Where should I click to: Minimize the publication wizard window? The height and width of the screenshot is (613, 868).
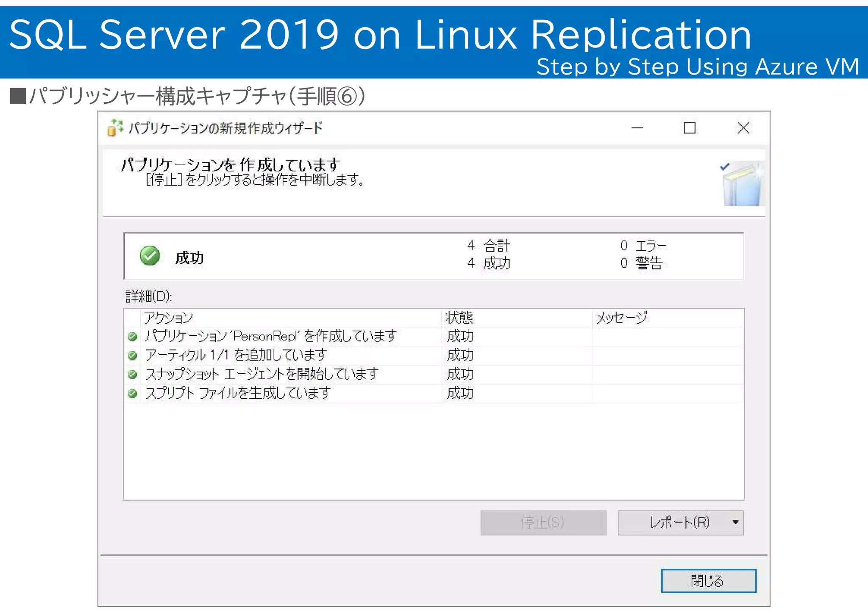coord(637,128)
